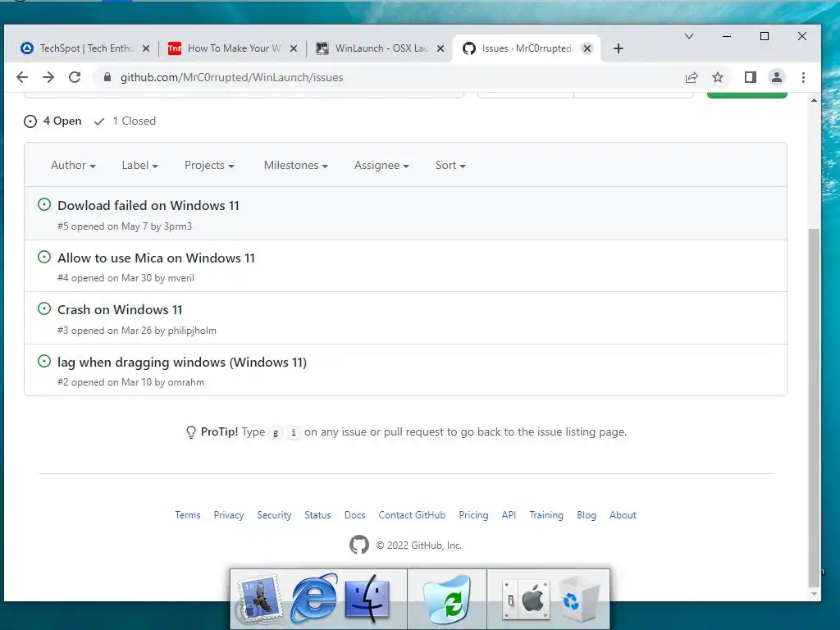Click the page's vertical scrollbar thumb

(814, 407)
